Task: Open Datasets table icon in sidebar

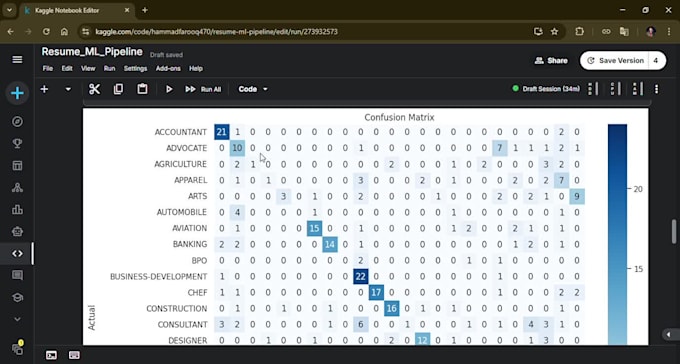Action: [x=17, y=166]
